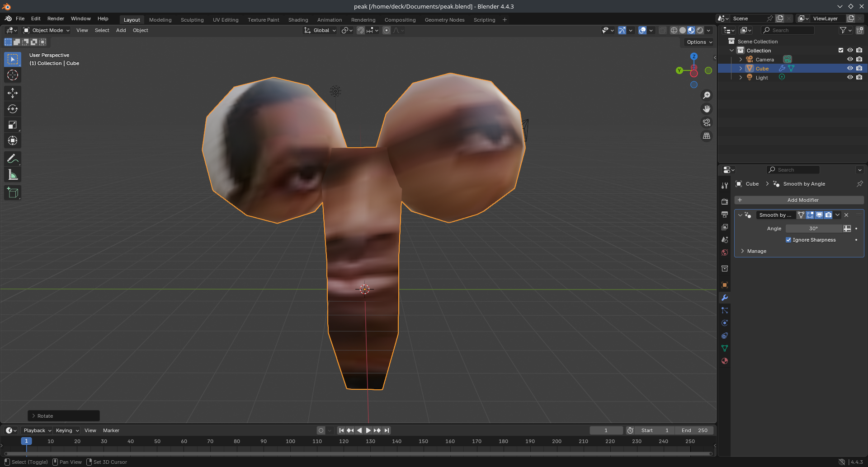Open the Object Data properties tab
The image size is (868, 467).
click(x=725, y=348)
